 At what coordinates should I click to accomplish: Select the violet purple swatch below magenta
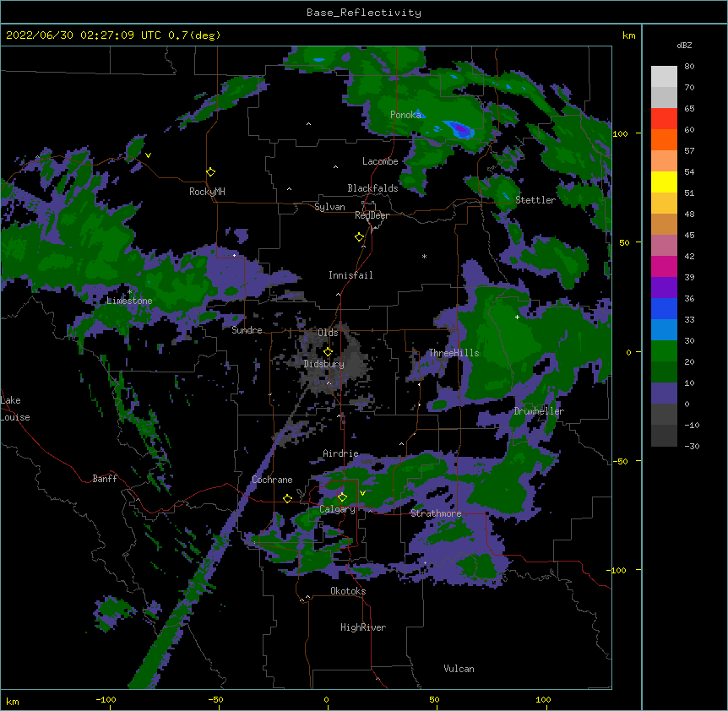point(664,287)
